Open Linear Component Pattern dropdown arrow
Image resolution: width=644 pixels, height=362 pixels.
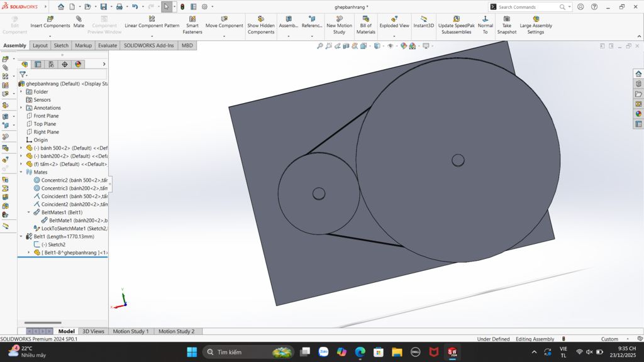[x=152, y=36]
